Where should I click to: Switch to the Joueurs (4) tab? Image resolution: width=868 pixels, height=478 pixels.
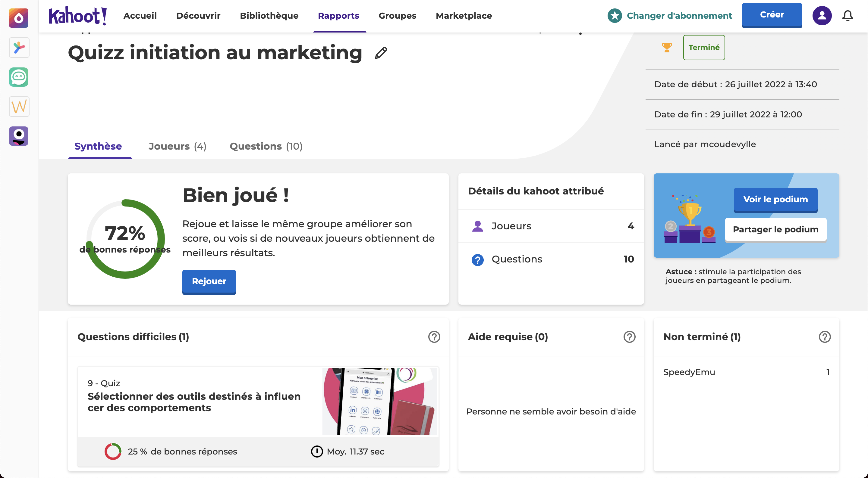pyautogui.click(x=177, y=146)
